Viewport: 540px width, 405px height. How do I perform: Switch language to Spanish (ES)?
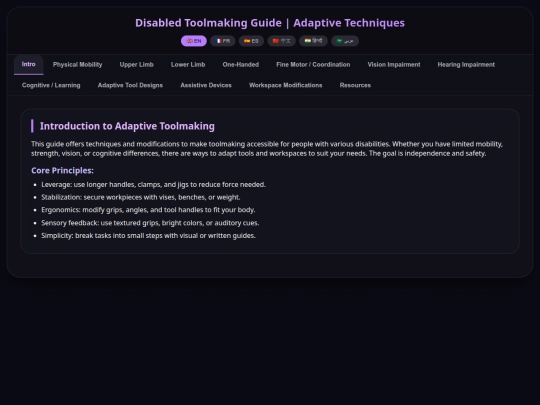click(x=251, y=41)
